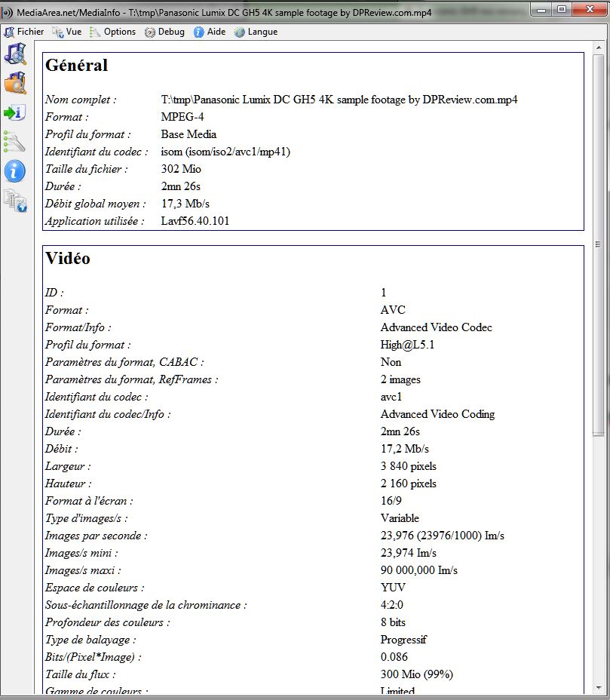Click the Taille du fichier label
610x700 pixels.
86,169
